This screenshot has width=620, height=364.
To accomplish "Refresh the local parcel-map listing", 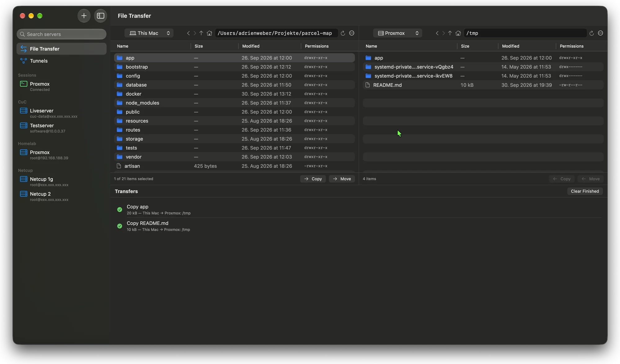I will pyautogui.click(x=343, y=33).
